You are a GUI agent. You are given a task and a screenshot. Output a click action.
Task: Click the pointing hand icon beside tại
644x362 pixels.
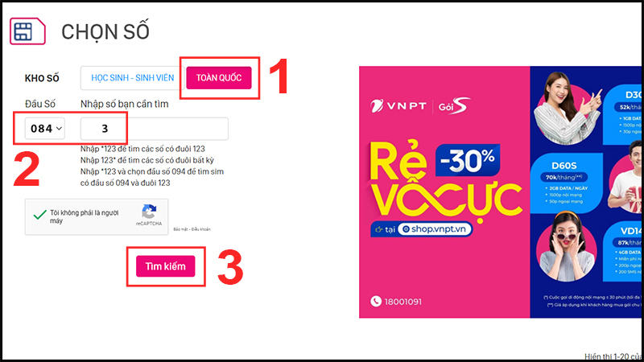(x=379, y=229)
